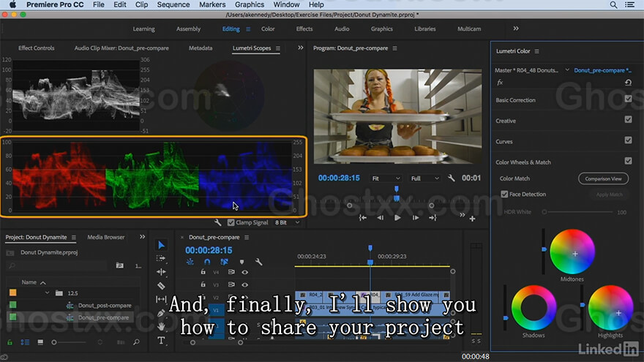
Task: Select the Pen tool
Action: pyautogui.click(x=161, y=313)
